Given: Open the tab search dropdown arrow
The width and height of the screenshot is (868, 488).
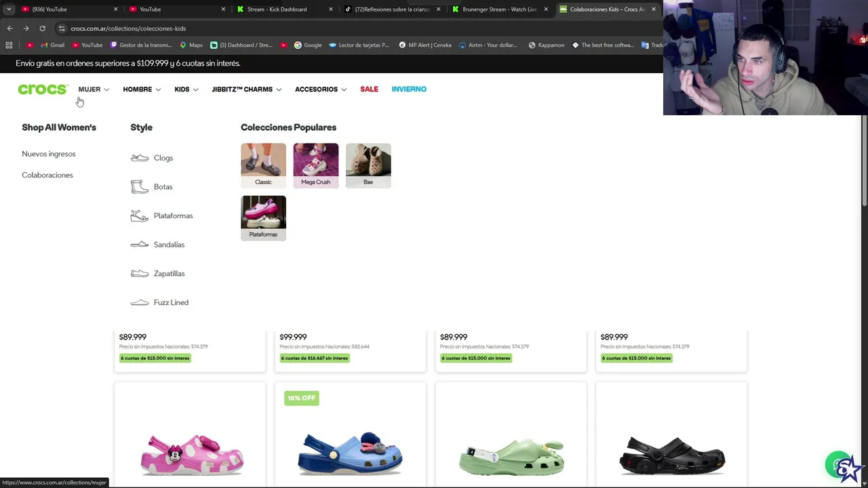Looking at the screenshot, I should tap(9, 9).
